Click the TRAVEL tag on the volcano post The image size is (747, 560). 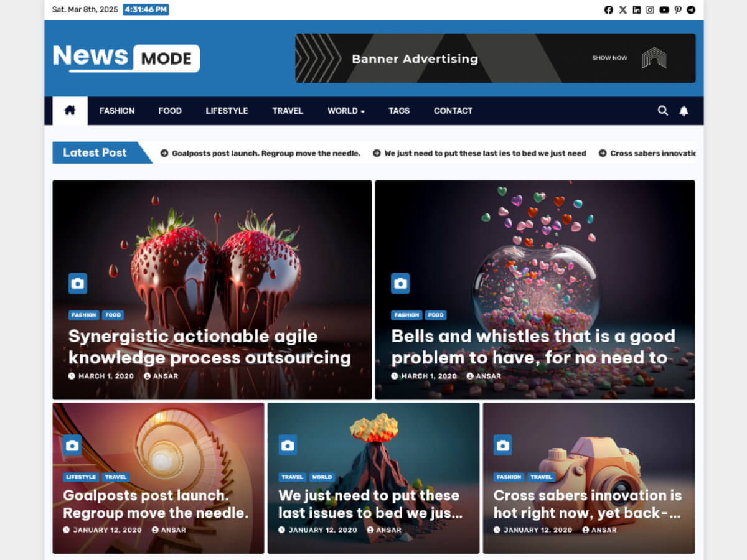291,477
